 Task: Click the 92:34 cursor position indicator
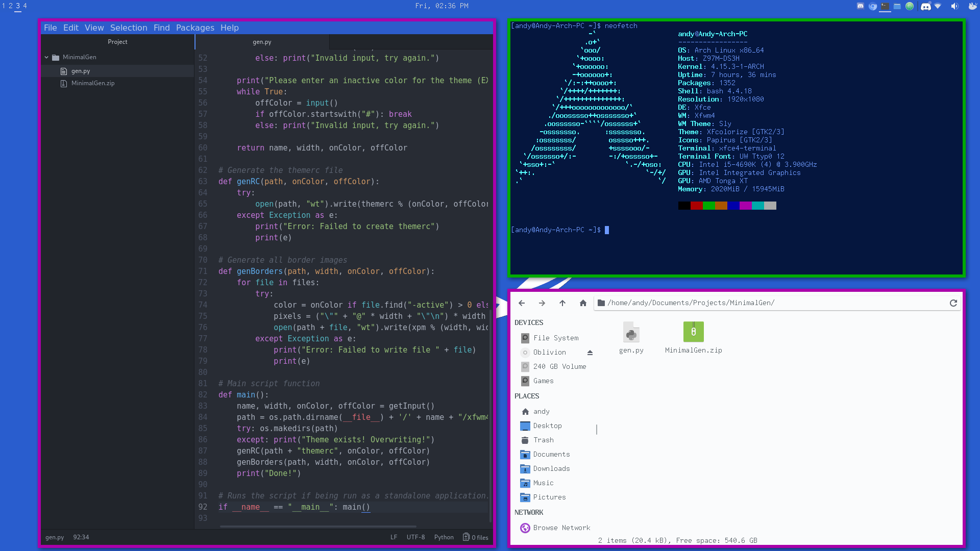click(81, 537)
